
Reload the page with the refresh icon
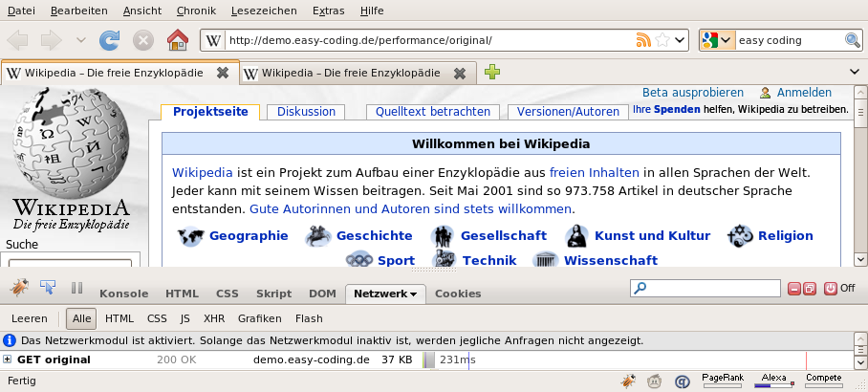point(110,40)
